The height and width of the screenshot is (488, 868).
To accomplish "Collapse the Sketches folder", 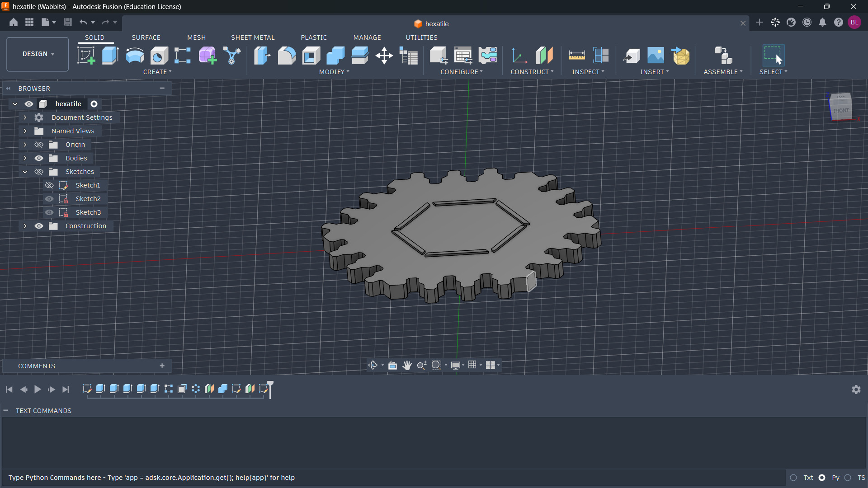I will point(25,172).
